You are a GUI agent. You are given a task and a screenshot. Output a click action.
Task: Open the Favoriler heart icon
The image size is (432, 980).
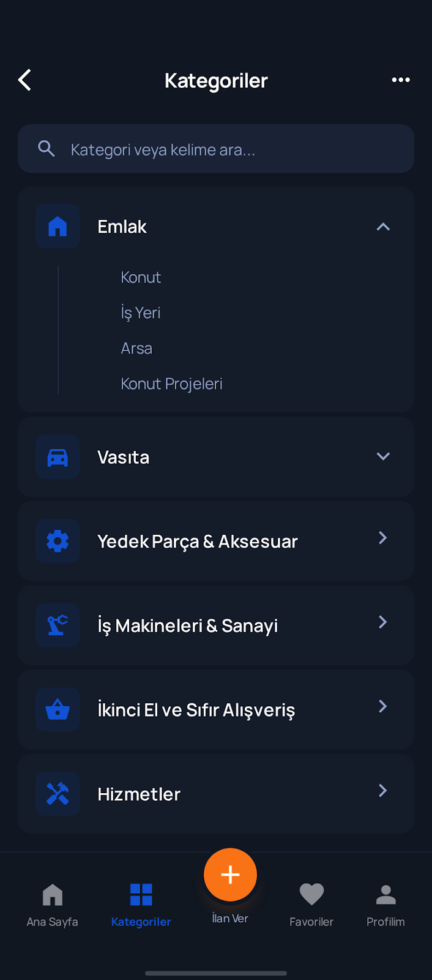click(311, 894)
